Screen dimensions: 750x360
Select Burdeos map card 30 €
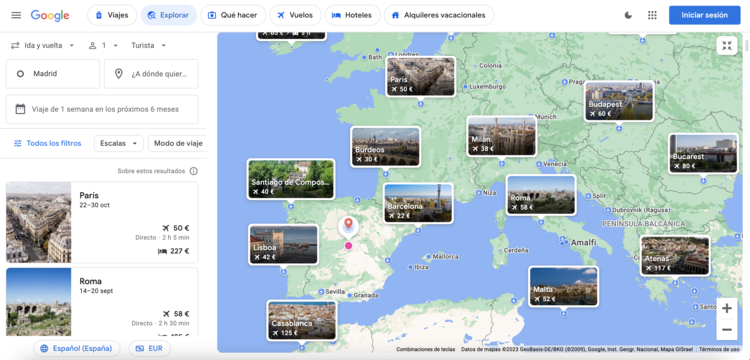tap(386, 147)
